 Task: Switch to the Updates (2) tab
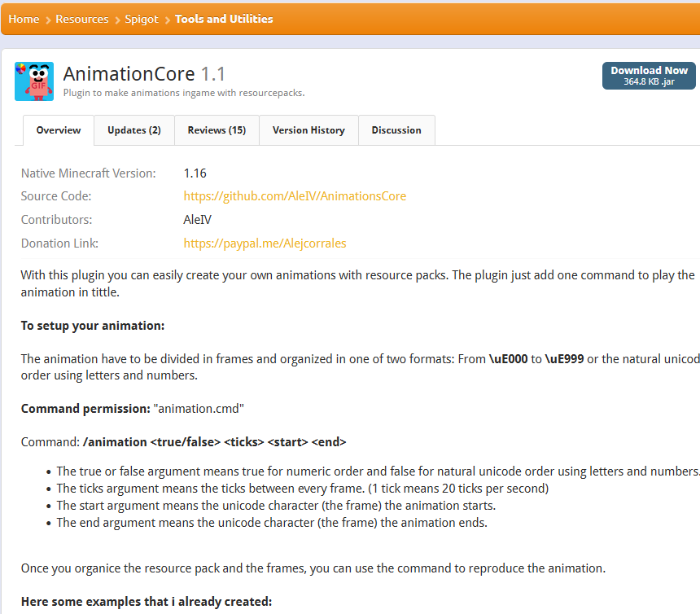coord(134,130)
